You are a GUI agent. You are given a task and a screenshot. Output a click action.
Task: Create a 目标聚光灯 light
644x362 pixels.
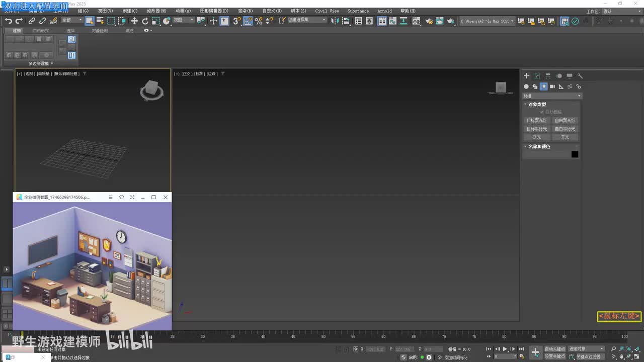[x=537, y=121]
